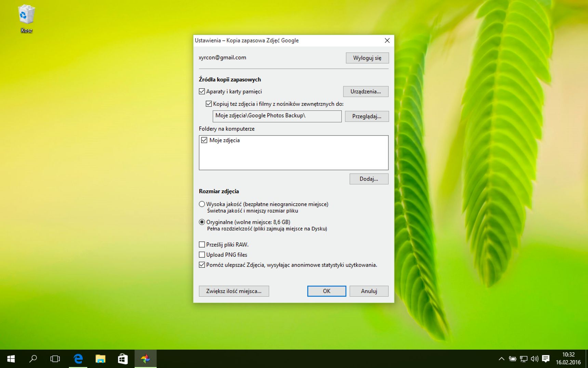This screenshot has width=588, height=368.
Task: Click the Dodaj... button
Action: tap(369, 179)
